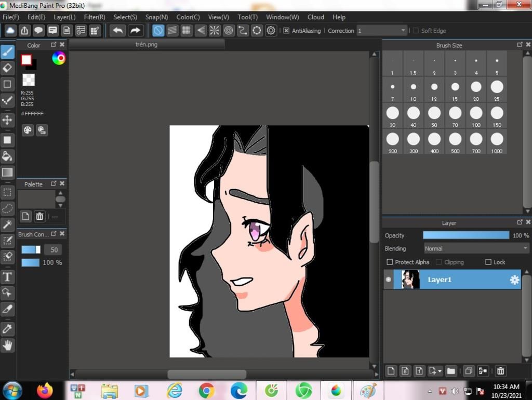Choose brush size 50
This screenshot has width=532, height=400.
click(434, 116)
